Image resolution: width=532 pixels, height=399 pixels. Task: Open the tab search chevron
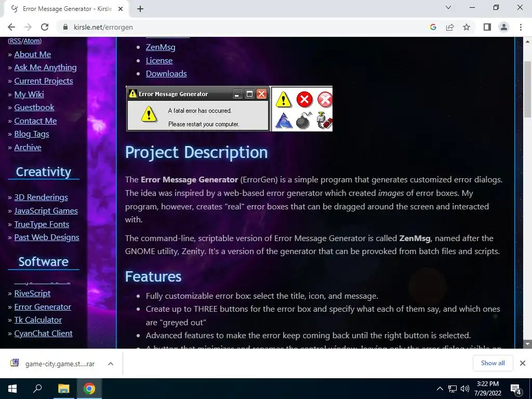click(448, 7)
